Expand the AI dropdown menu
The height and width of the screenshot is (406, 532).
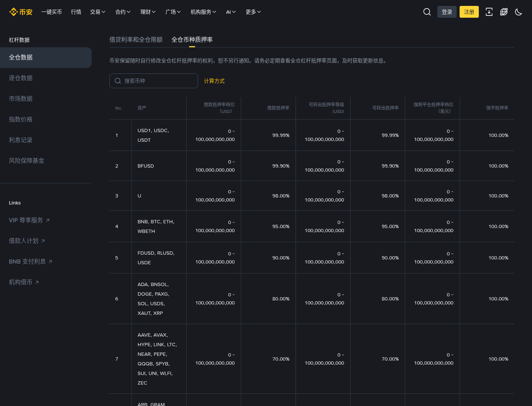tap(231, 12)
